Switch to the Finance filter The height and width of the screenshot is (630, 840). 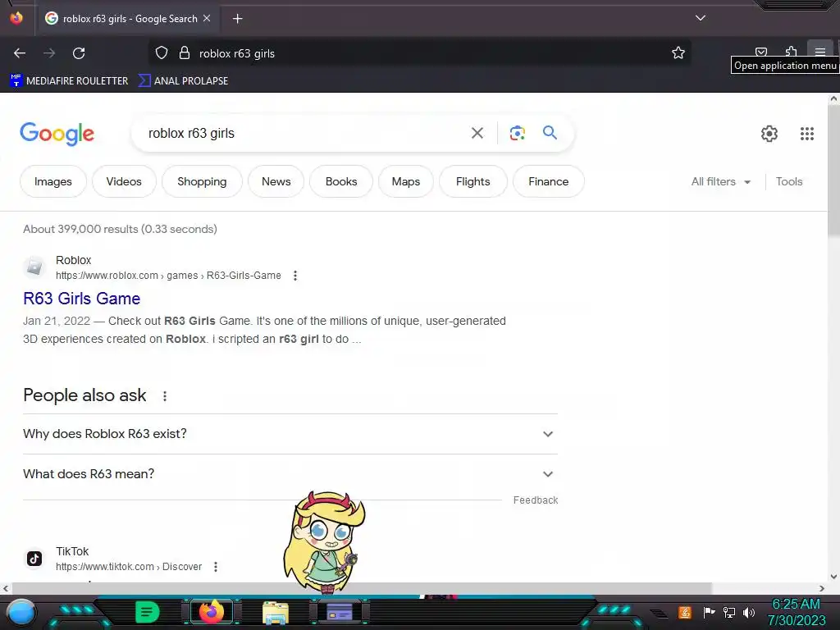pos(549,181)
